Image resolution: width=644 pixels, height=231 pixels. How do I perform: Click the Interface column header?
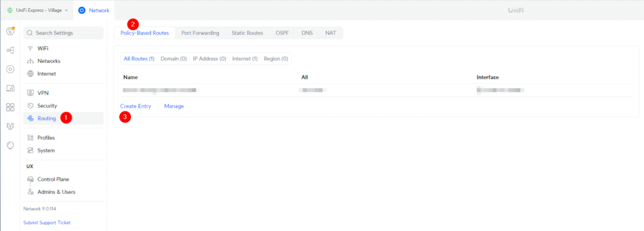[x=487, y=77]
